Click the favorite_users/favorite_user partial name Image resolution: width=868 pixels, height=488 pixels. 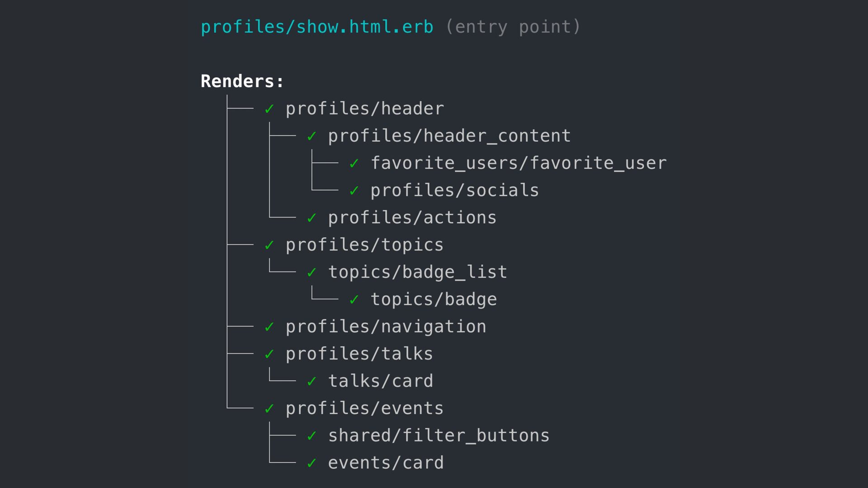coord(519,163)
